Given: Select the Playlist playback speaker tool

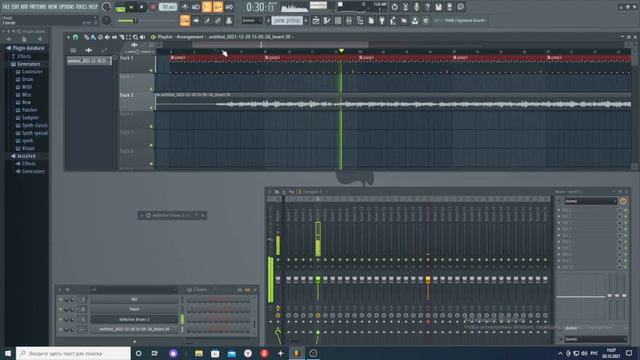Looking at the screenshot, I should point(142,37).
